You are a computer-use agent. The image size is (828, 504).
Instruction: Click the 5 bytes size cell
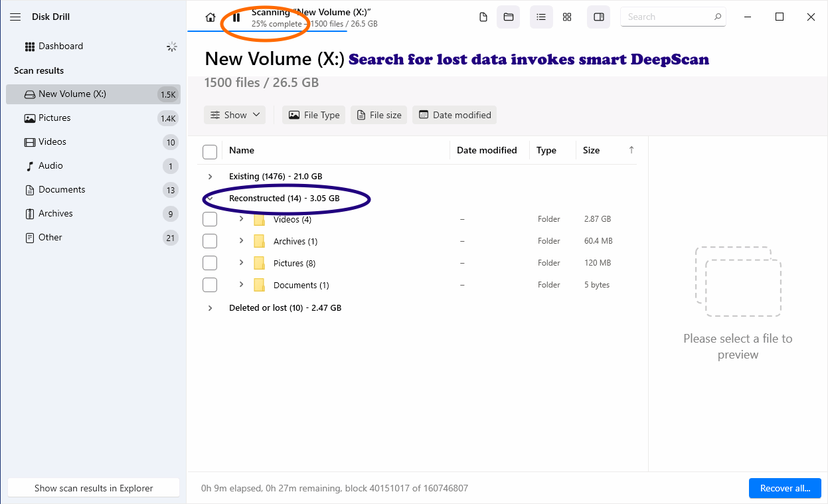pyautogui.click(x=597, y=285)
